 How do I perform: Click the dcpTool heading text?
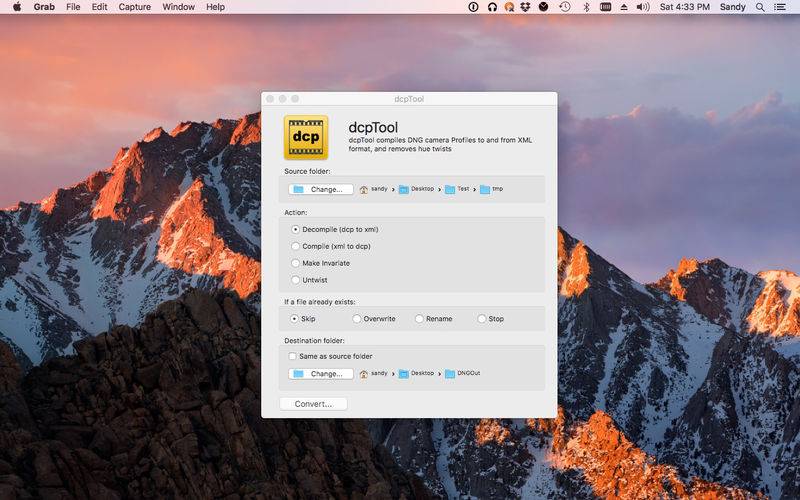(373, 128)
